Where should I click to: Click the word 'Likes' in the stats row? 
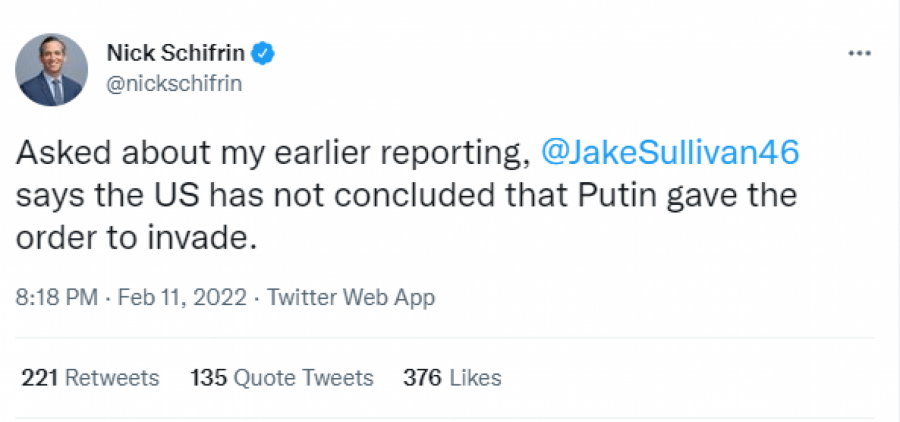click(476, 378)
